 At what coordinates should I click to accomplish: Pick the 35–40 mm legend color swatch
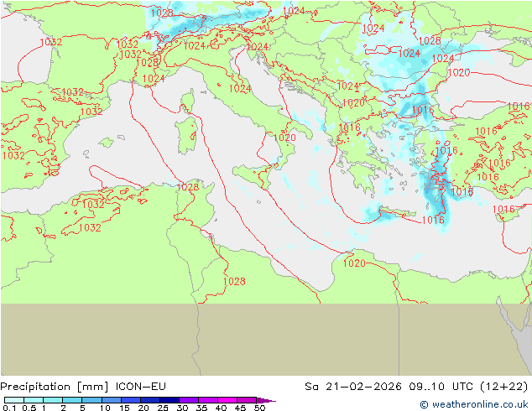207,400
